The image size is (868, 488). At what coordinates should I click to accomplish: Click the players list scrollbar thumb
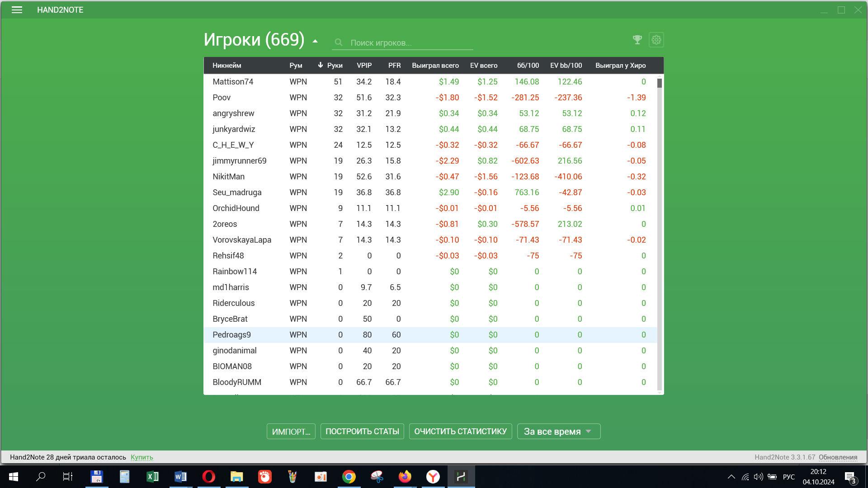[x=660, y=83]
